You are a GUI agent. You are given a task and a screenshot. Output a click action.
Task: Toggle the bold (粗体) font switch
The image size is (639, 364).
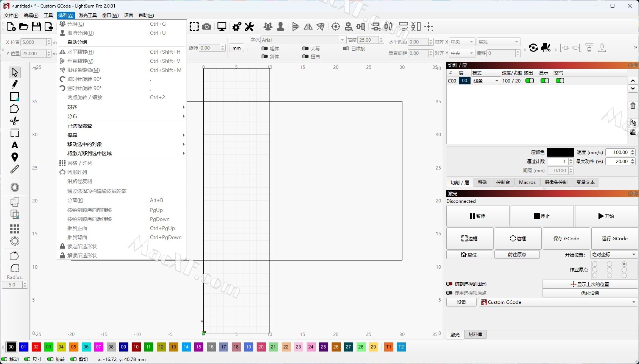[x=265, y=48]
